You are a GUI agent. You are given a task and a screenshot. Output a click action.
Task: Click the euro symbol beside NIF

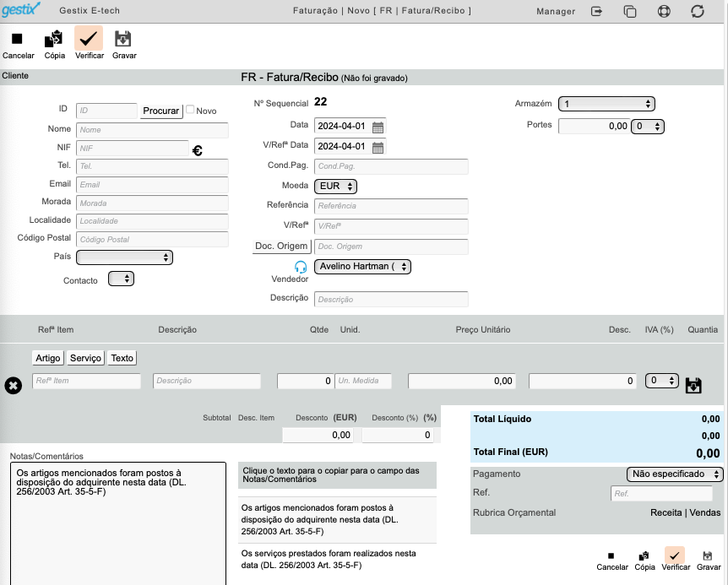tap(198, 151)
